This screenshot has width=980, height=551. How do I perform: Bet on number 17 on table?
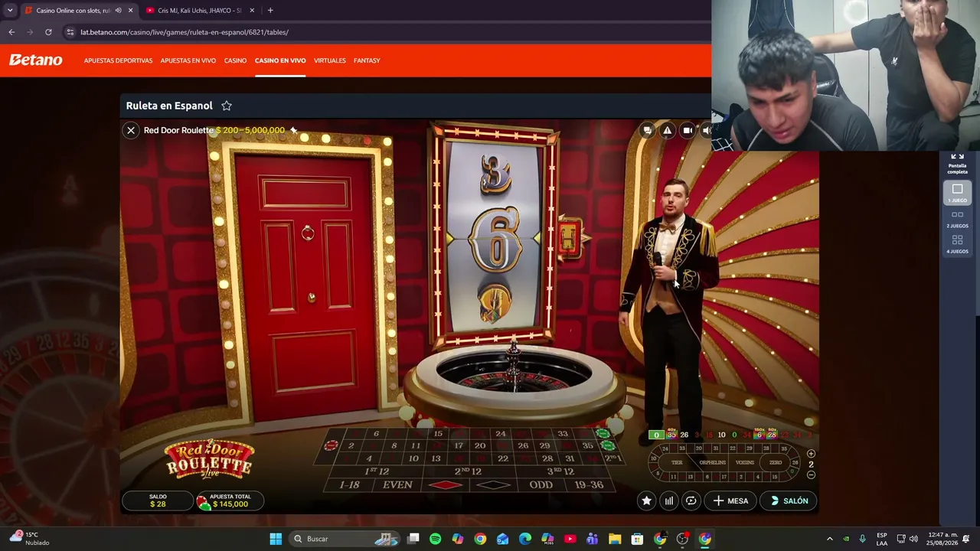pyautogui.click(x=459, y=445)
